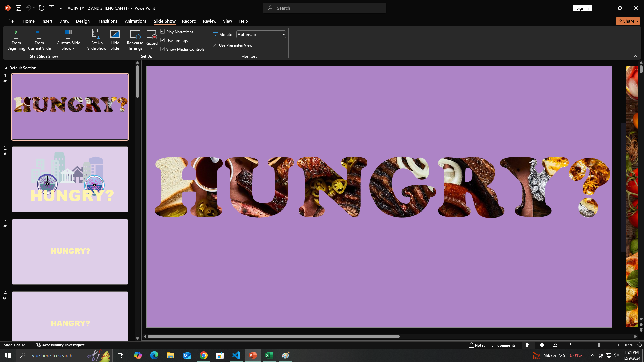Start Rehearse Timings
Image resolution: width=644 pixels, height=362 pixels.
pos(135,39)
